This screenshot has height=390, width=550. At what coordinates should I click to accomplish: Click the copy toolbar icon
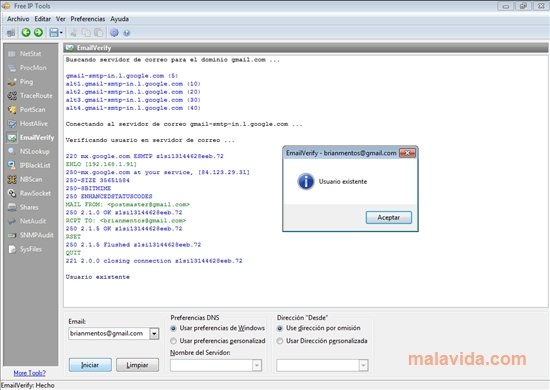pyautogui.click(x=86, y=33)
